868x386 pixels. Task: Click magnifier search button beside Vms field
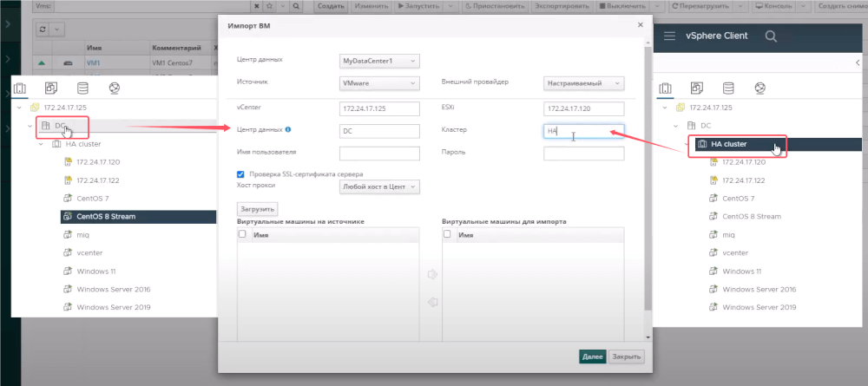click(x=296, y=6)
